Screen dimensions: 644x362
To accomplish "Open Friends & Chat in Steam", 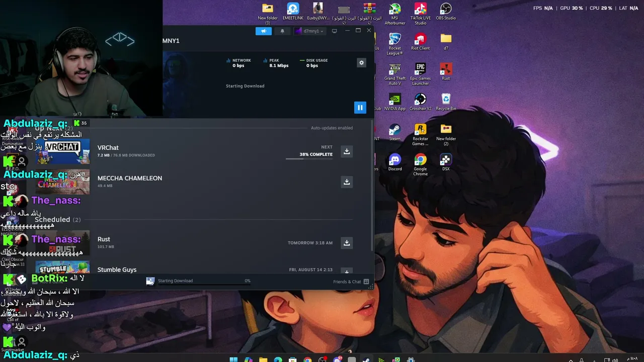I will click(x=351, y=282).
